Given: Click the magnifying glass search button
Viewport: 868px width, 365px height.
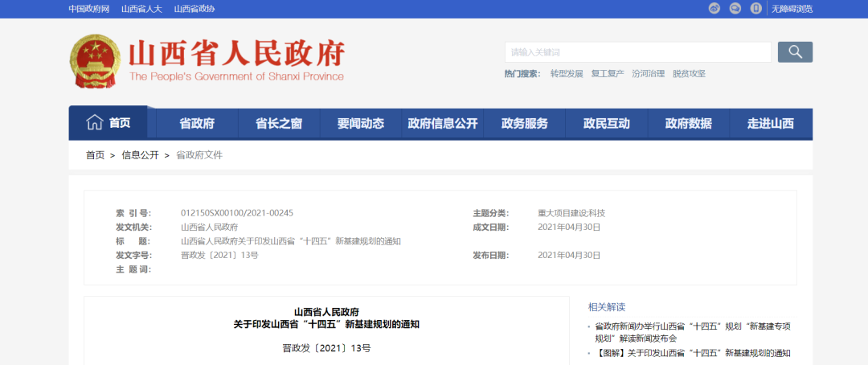Looking at the screenshot, I should [x=795, y=52].
